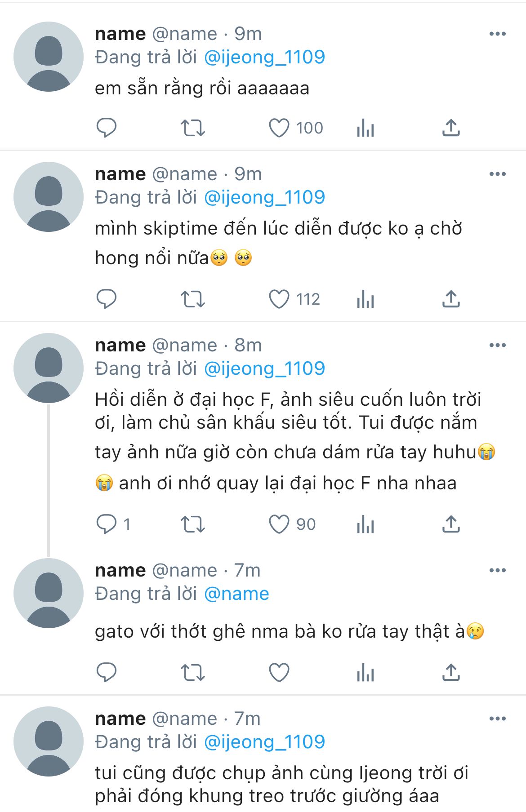This screenshot has height=812, width=526.
Task: Like the tweet with 100 likes
Action: pyautogui.click(x=279, y=128)
